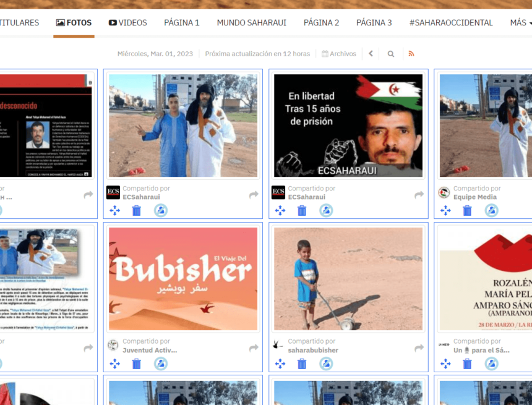The height and width of the screenshot is (405, 532).
Task: Click the search magnifier icon
Action: point(391,54)
